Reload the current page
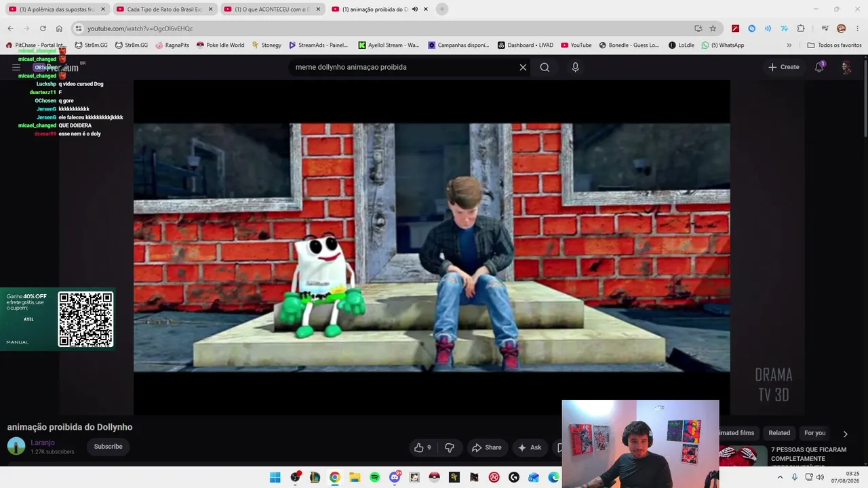Image resolution: width=868 pixels, height=488 pixels. coord(43,28)
